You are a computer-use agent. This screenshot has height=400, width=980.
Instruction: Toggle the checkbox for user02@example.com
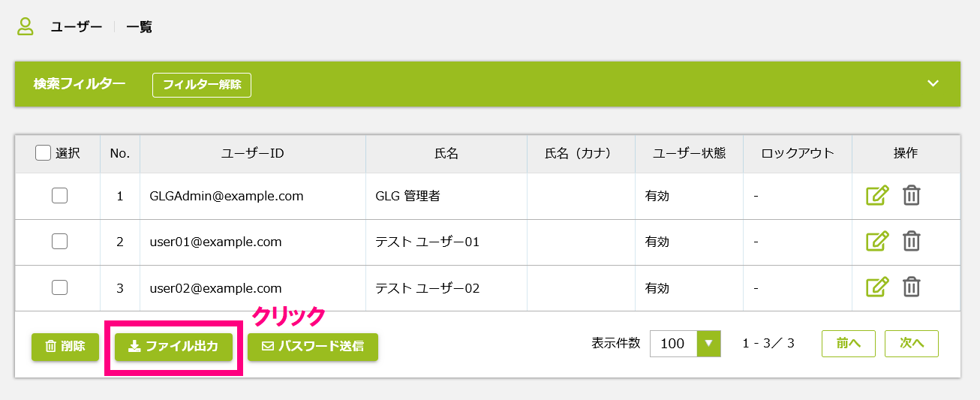(59, 287)
